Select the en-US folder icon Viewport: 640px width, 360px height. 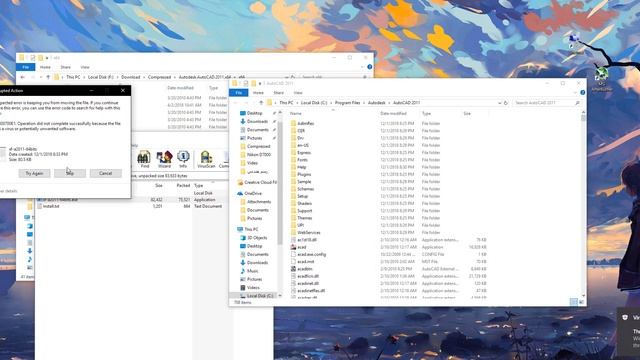293,145
